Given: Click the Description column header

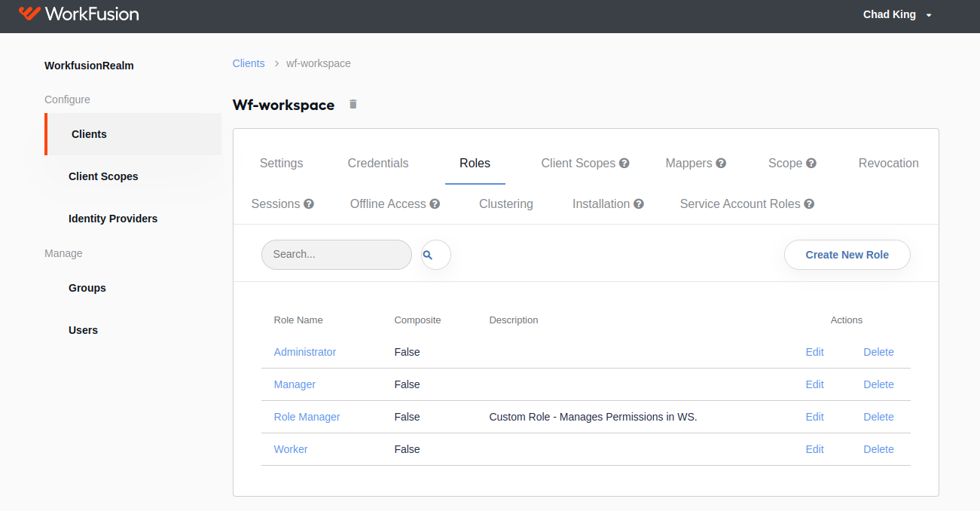Looking at the screenshot, I should pos(514,320).
